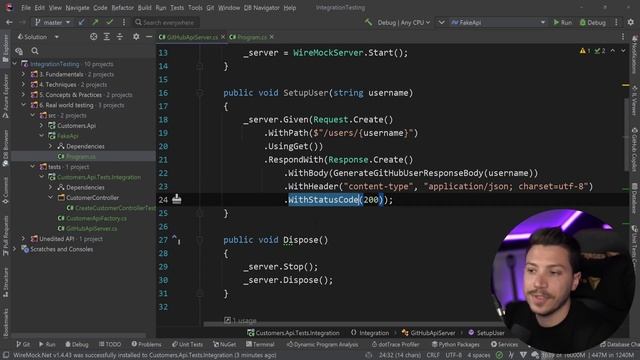Collapse the 6. Real world testing folder
Image resolution: width=640 pixels, height=360 pixels.
pos(23,105)
